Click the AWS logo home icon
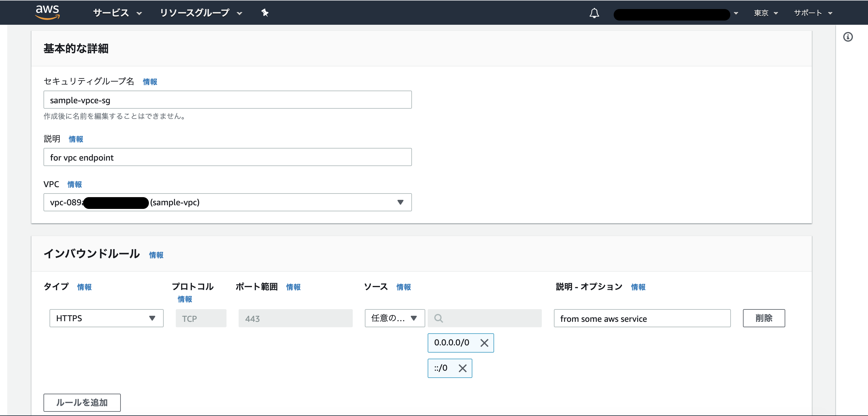The image size is (868, 416). (x=47, y=12)
